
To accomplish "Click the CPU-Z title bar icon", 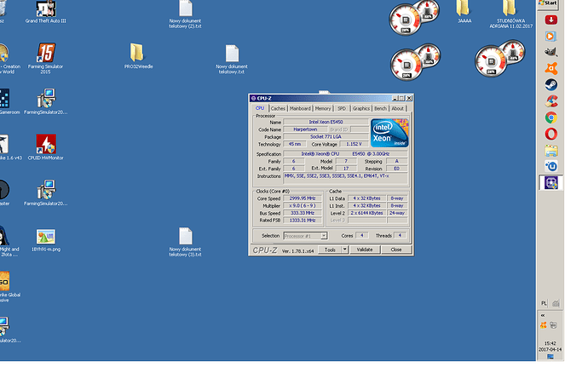I will [253, 98].
